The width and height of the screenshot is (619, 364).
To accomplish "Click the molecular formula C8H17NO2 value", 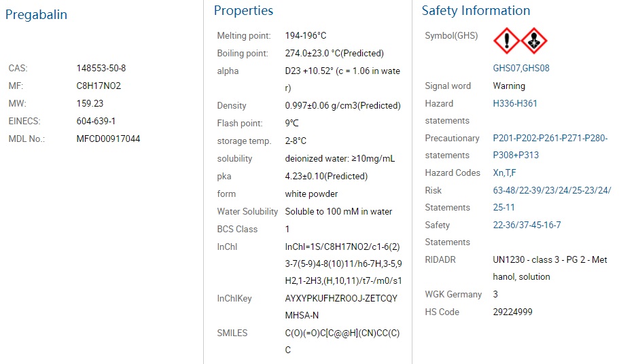I will [x=99, y=86].
